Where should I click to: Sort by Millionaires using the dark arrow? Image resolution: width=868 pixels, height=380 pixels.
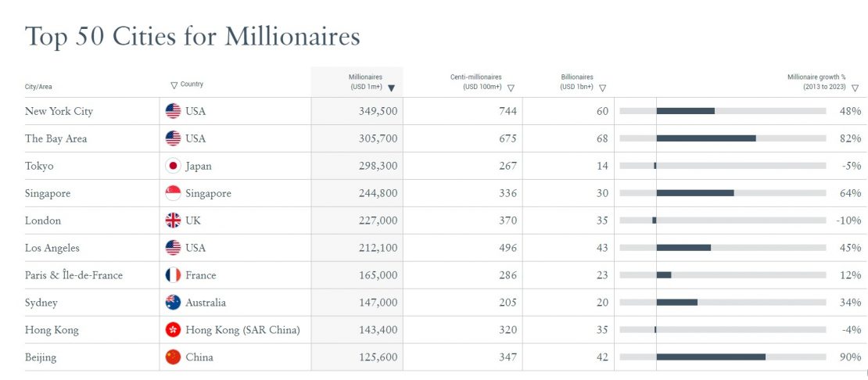(391, 88)
